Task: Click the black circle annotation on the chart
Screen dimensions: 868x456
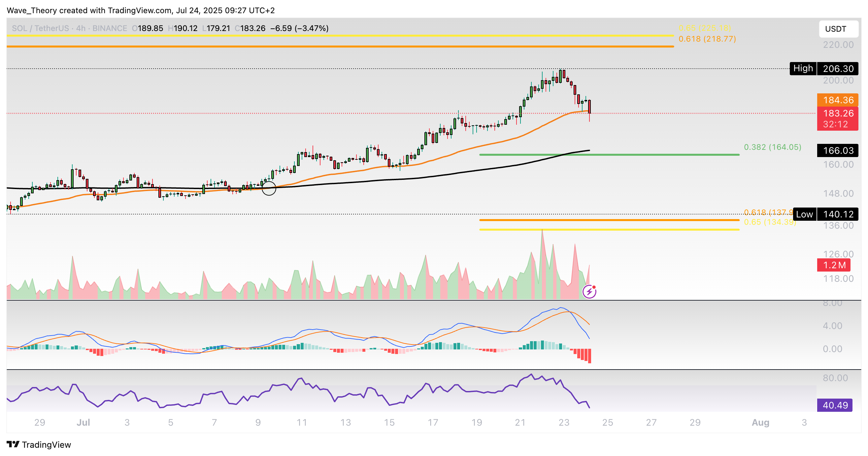Action: click(x=269, y=188)
